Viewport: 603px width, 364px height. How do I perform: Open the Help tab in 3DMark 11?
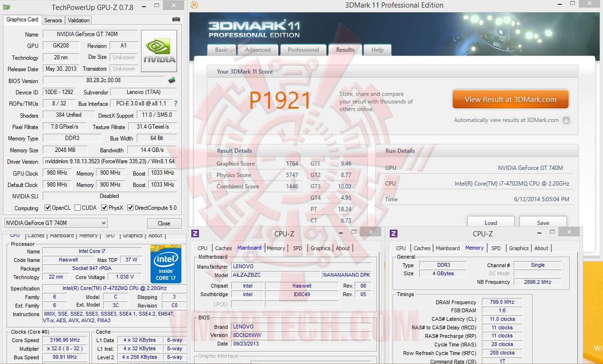377,50
